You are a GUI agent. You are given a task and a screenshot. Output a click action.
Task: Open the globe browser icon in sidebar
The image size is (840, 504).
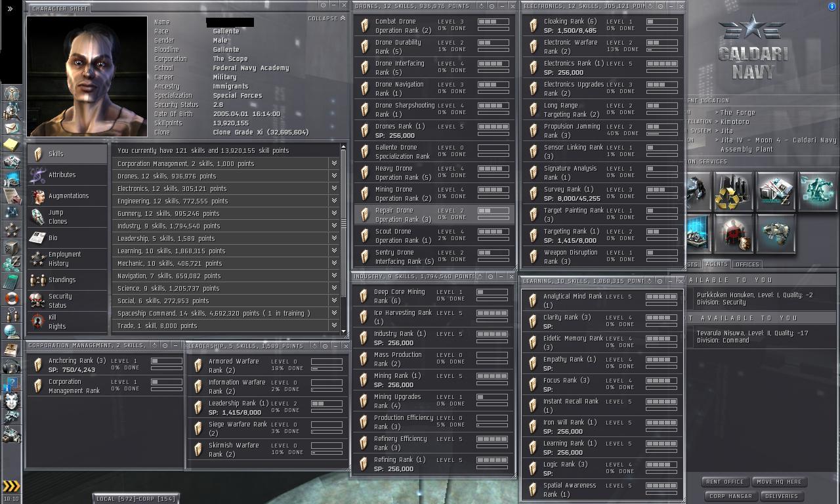[11, 332]
